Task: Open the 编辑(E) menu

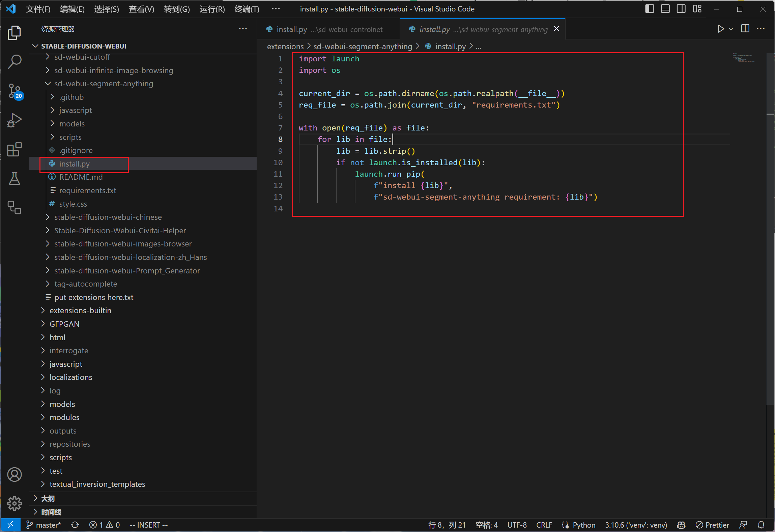Action: pyautogui.click(x=72, y=9)
